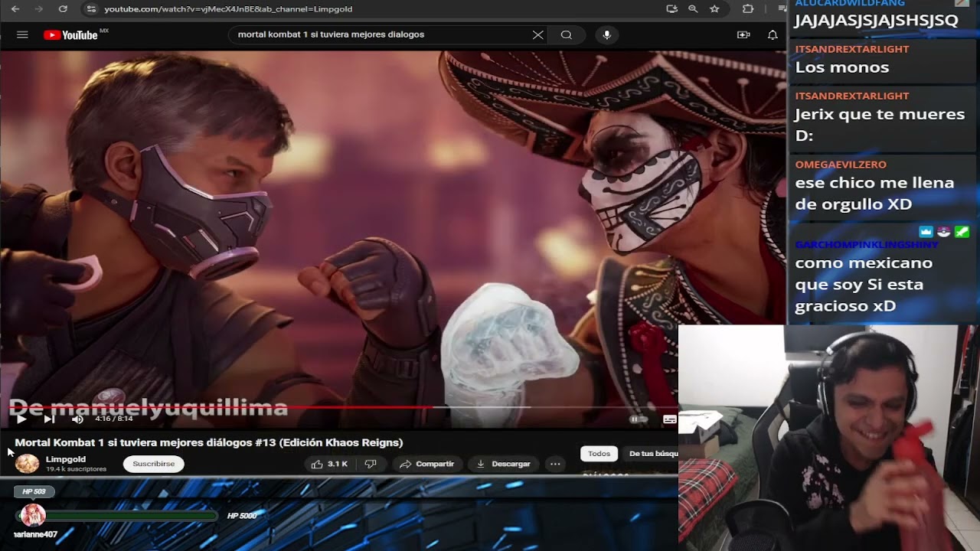Viewport: 980px width, 551px height.
Task: Skip to next video button
Action: [x=49, y=419]
